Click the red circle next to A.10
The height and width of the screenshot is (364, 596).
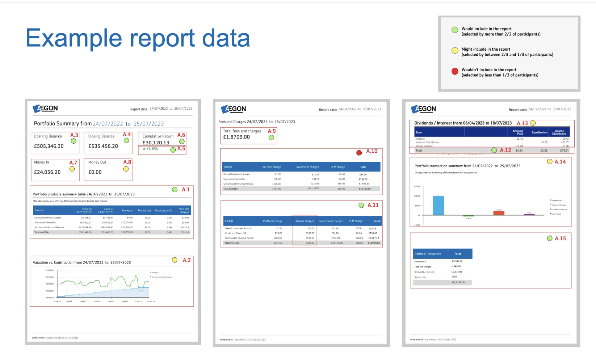pyautogui.click(x=359, y=153)
